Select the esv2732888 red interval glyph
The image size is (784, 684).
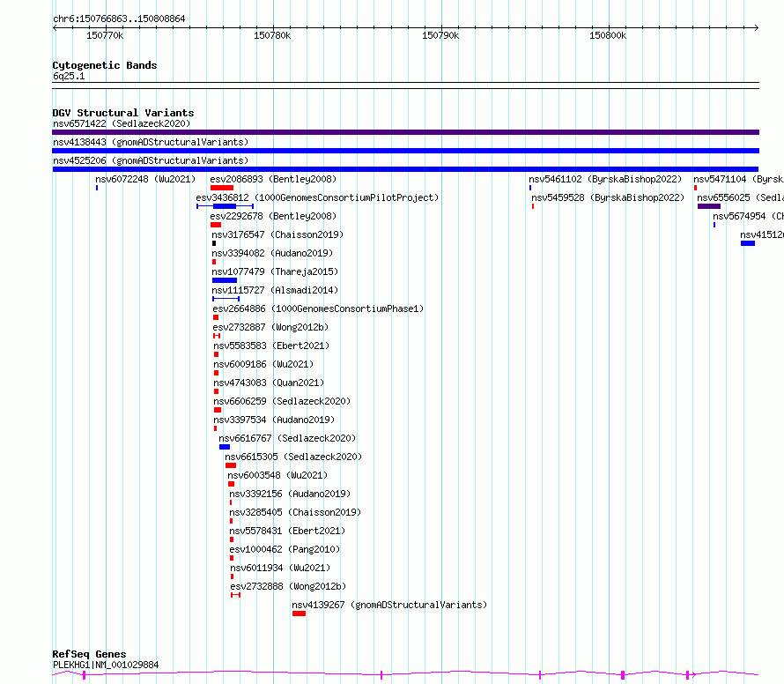point(235,595)
